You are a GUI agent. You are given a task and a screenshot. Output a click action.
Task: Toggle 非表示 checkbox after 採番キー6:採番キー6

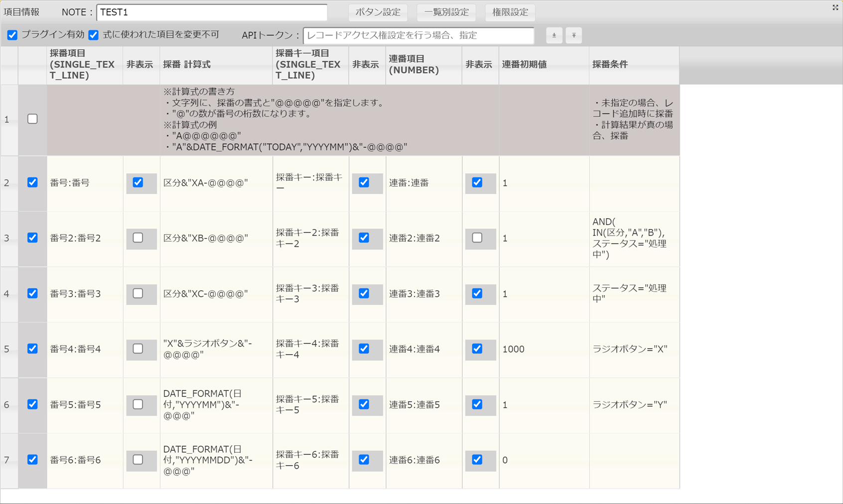coord(364,460)
